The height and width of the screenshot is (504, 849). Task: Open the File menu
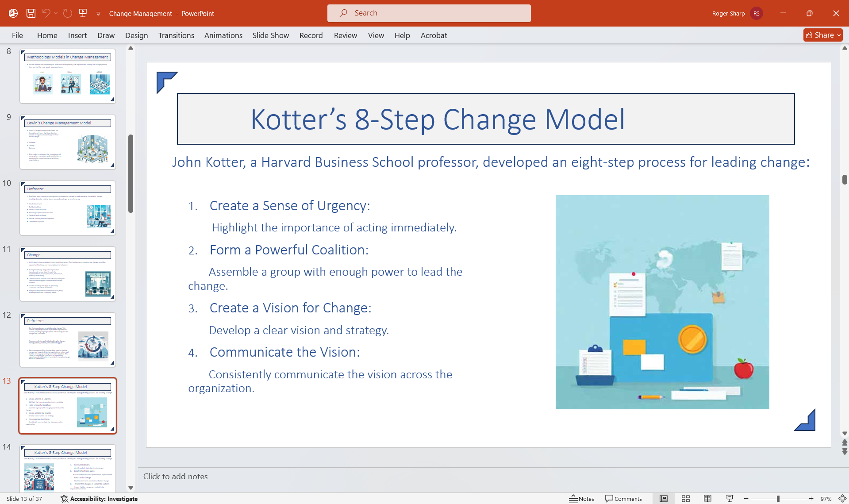pyautogui.click(x=17, y=35)
